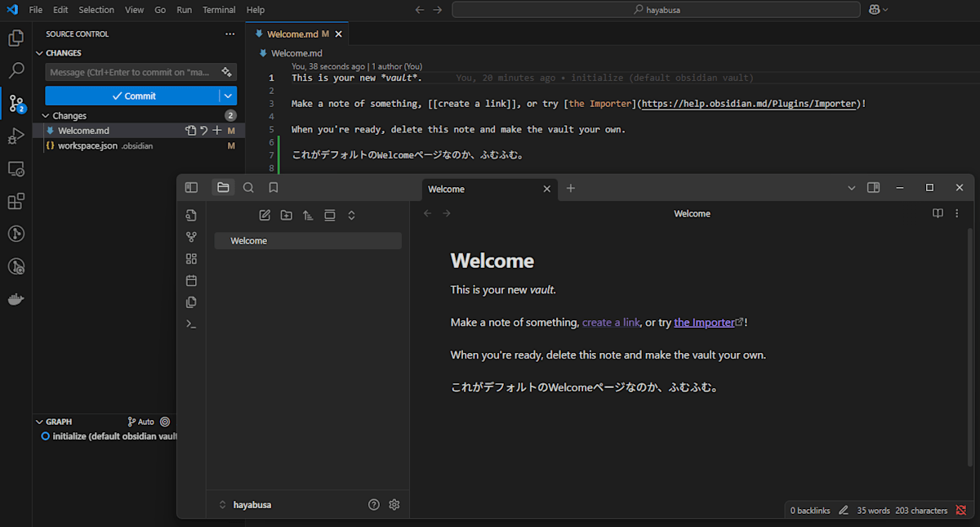This screenshot has width=980, height=527.
Task: Select Welcome tab in Obsidian
Action: 490,189
